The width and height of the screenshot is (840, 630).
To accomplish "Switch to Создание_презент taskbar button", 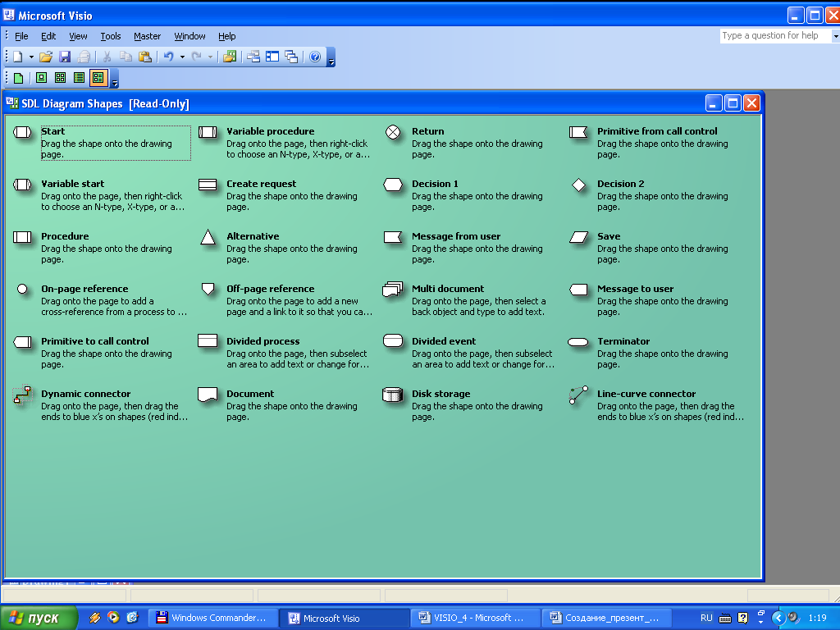I will [x=608, y=618].
